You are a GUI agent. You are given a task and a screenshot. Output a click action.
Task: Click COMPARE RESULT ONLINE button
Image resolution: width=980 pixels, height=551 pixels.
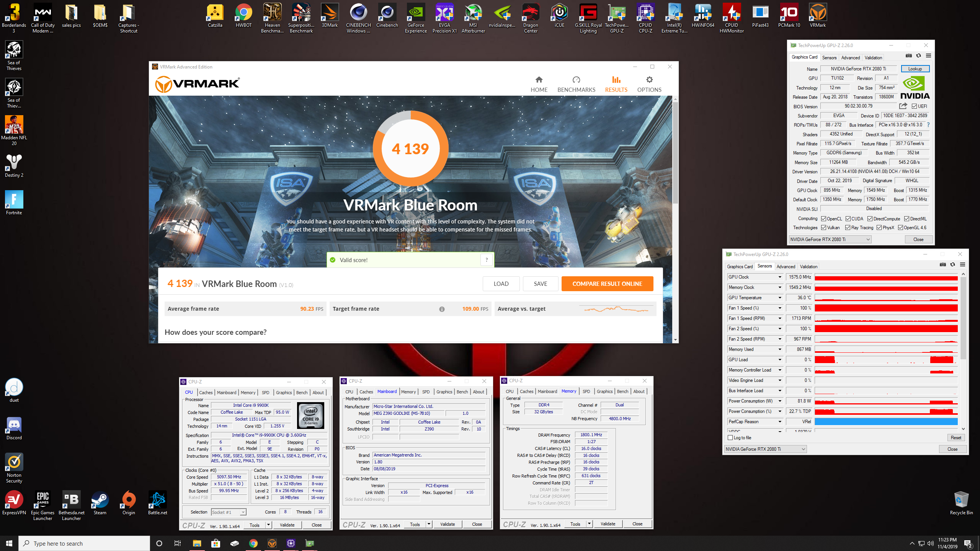click(607, 284)
